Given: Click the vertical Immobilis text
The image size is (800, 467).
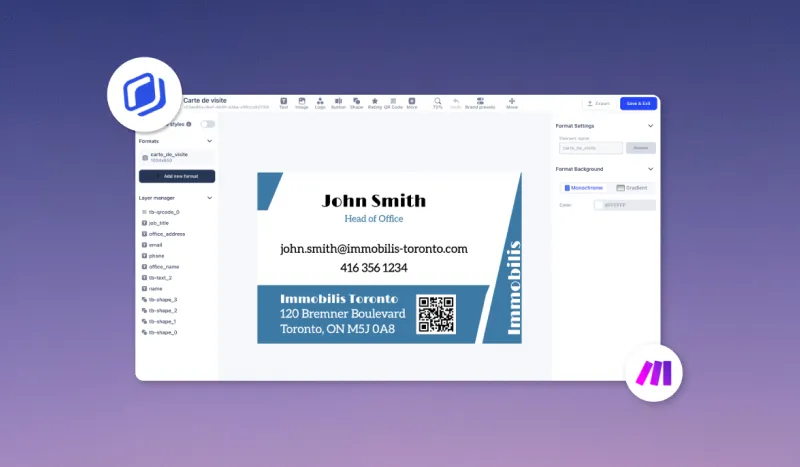Looking at the screenshot, I should pos(514,288).
